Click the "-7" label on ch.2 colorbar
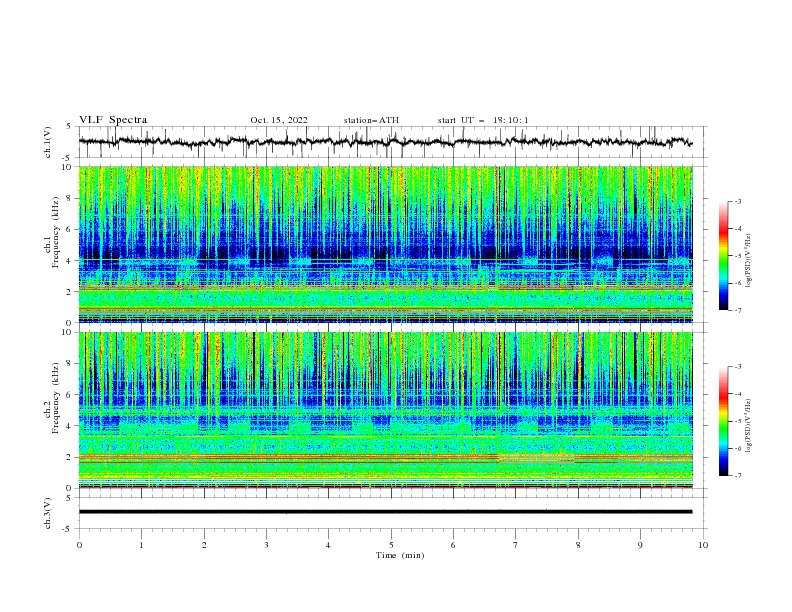792x612 pixels. coord(738,476)
